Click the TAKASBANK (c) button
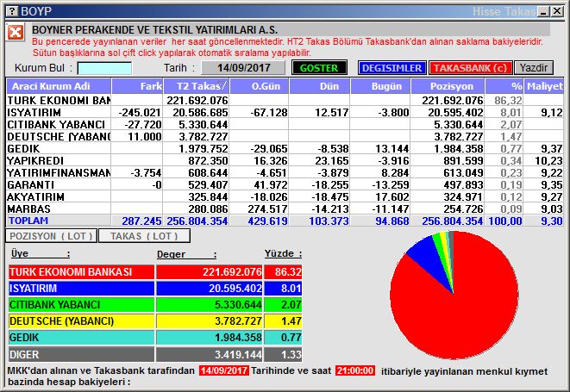570x392 pixels. pos(470,68)
